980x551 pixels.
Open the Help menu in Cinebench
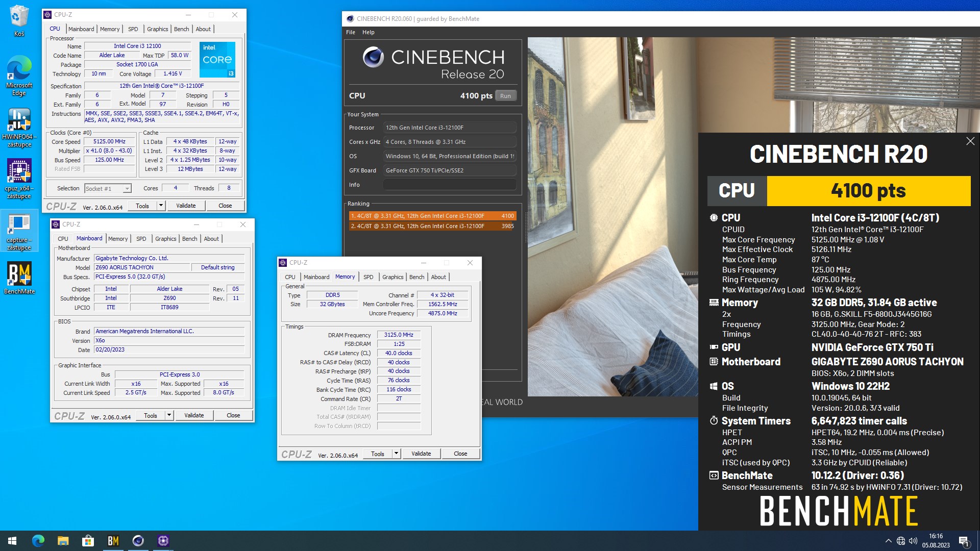click(x=369, y=32)
